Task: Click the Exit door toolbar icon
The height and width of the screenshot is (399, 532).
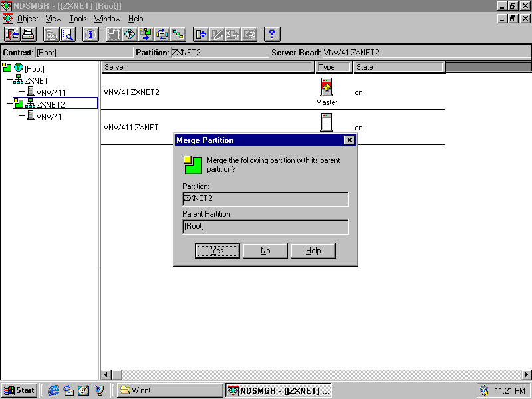Action: tap(12, 35)
